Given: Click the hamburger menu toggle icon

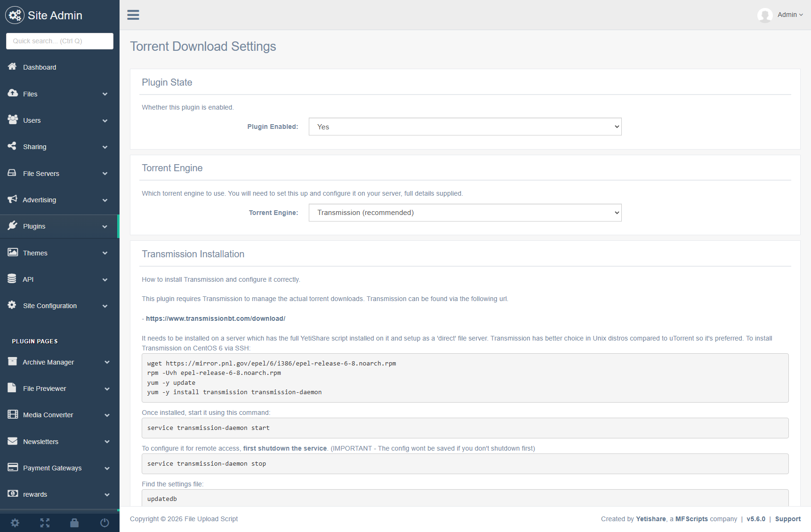Looking at the screenshot, I should [133, 15].
